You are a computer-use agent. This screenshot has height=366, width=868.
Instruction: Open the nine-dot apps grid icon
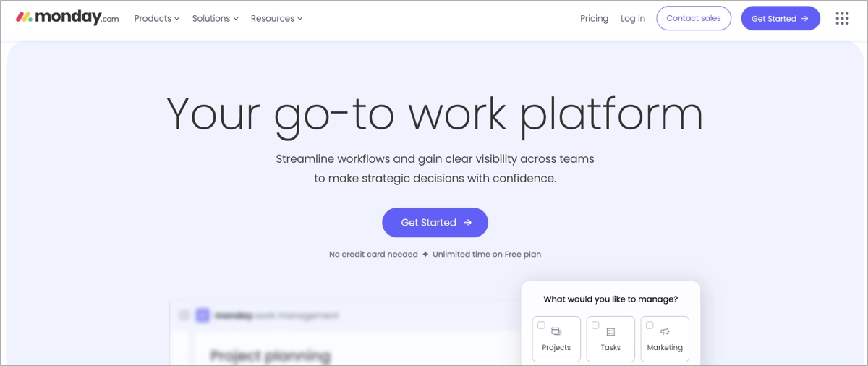[x=842, y=19]
